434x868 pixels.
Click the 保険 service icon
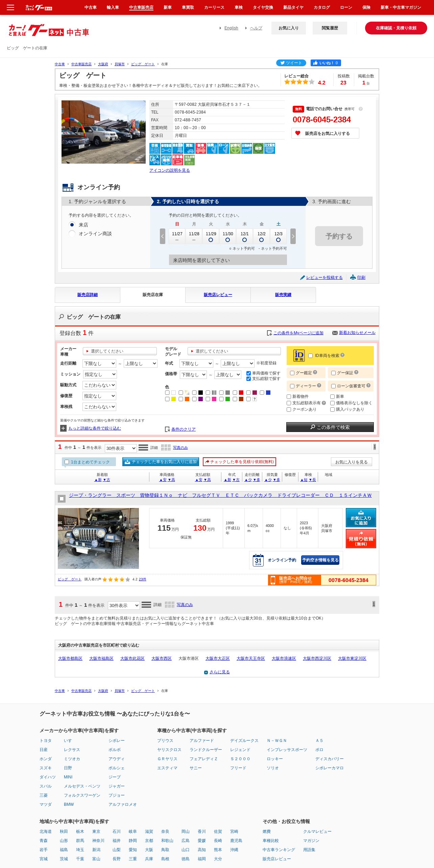tap(212, 148)
